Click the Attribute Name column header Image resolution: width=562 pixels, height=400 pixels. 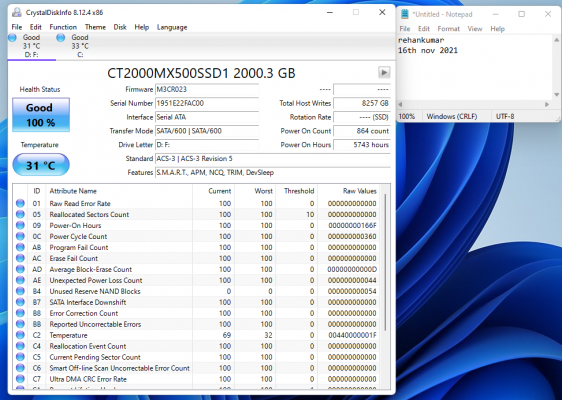[x=119, y=191]
